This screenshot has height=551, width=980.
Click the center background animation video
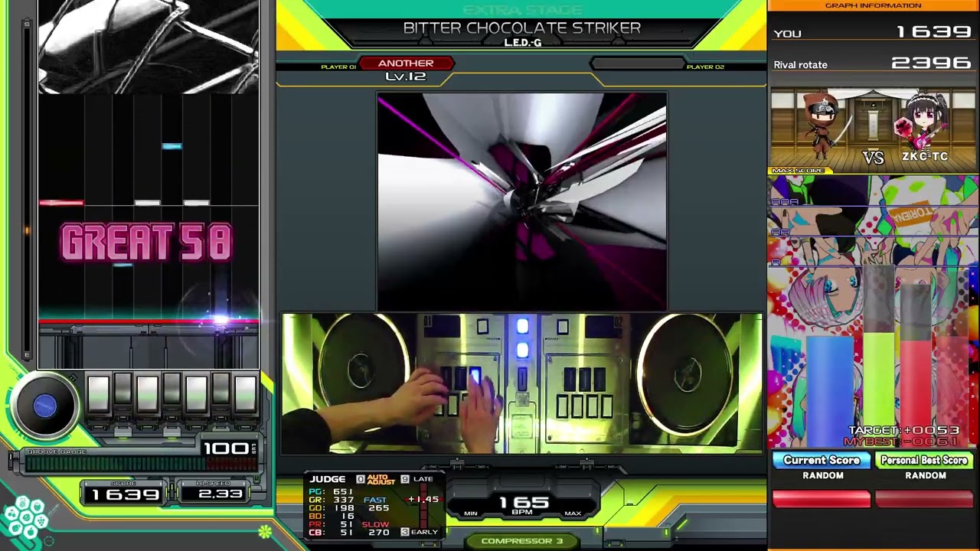point(521,201)
